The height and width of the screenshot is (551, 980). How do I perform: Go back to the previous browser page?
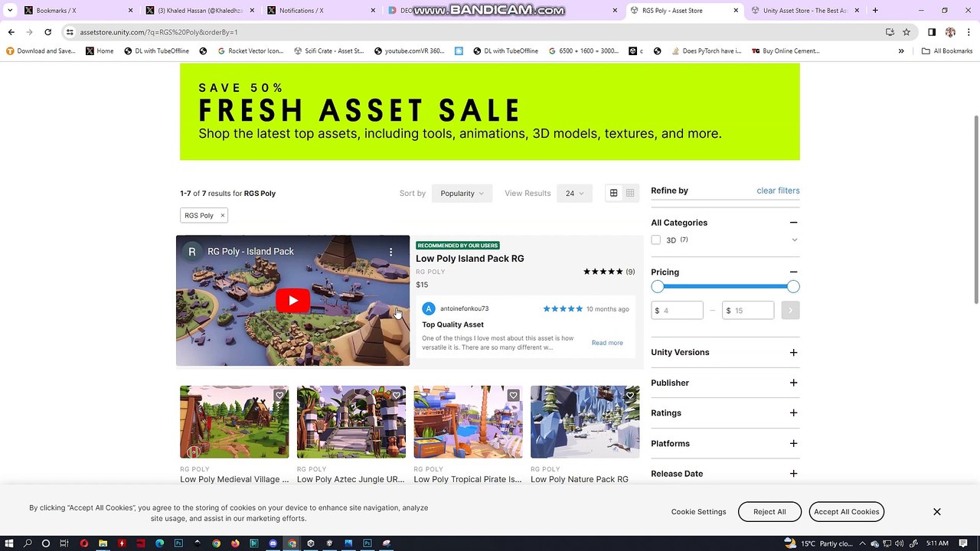pyautogui.click(x=11, y=32)
